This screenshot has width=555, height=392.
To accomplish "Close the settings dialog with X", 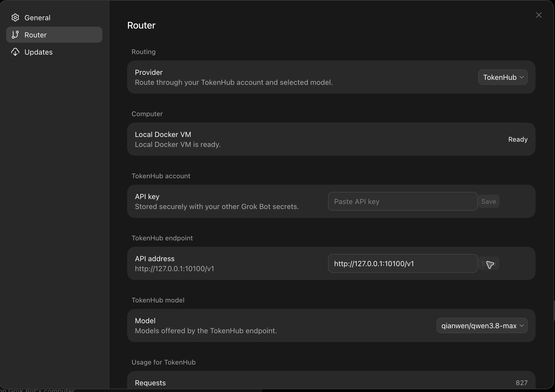I will (x=539, y=15).
